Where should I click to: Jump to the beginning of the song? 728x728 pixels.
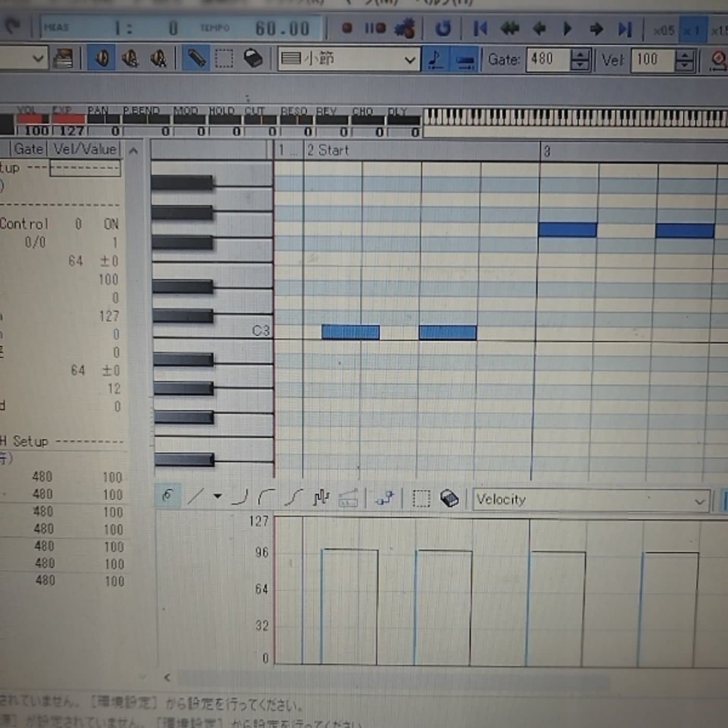point(480,29)
